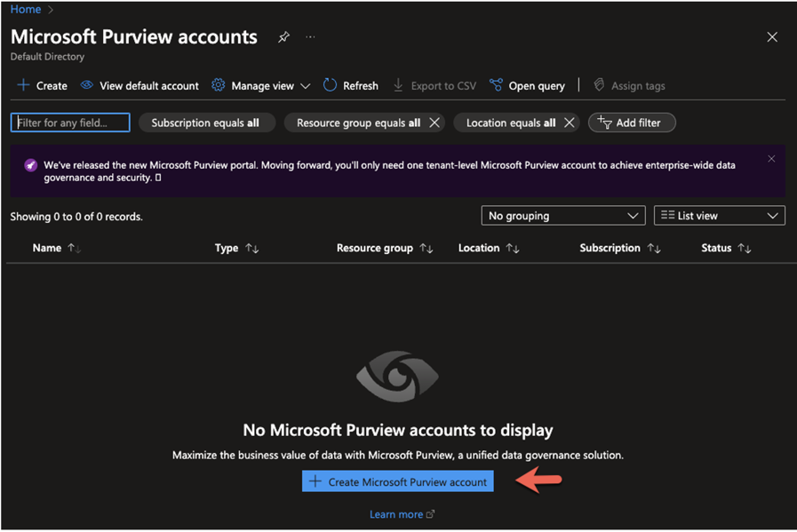Image resolution: width=797 pixels, height=532 pixels.
Task: Open the Learn more link
Action: tap(402, 514)
